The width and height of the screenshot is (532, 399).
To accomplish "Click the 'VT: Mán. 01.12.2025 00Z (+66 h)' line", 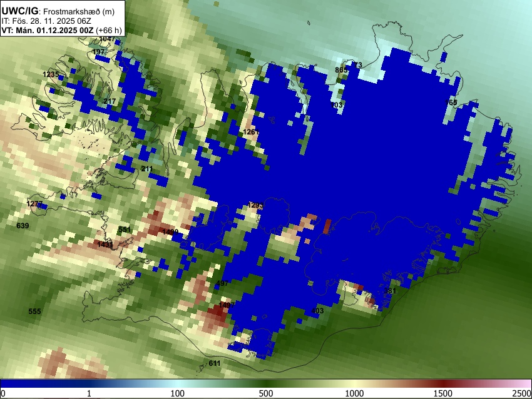I will (x=61, y=30).
